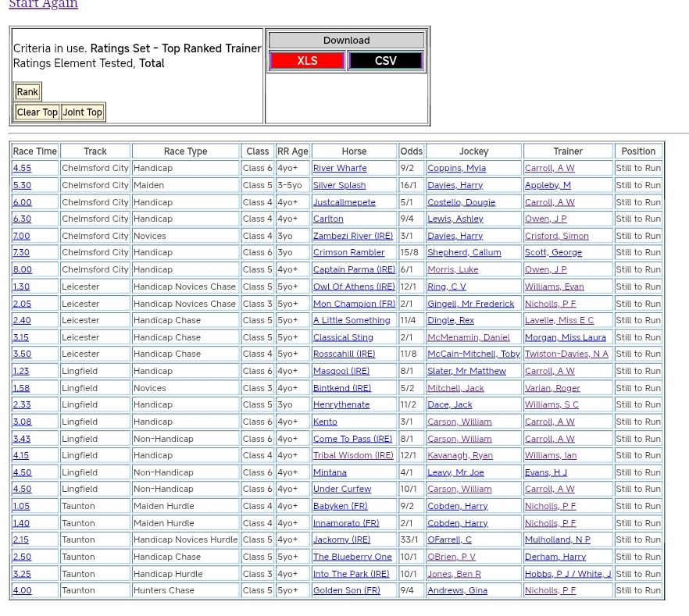This screenshot has height=616, width=689.
Task: Open trainer Appleby, M
Action: coord(548,185)
